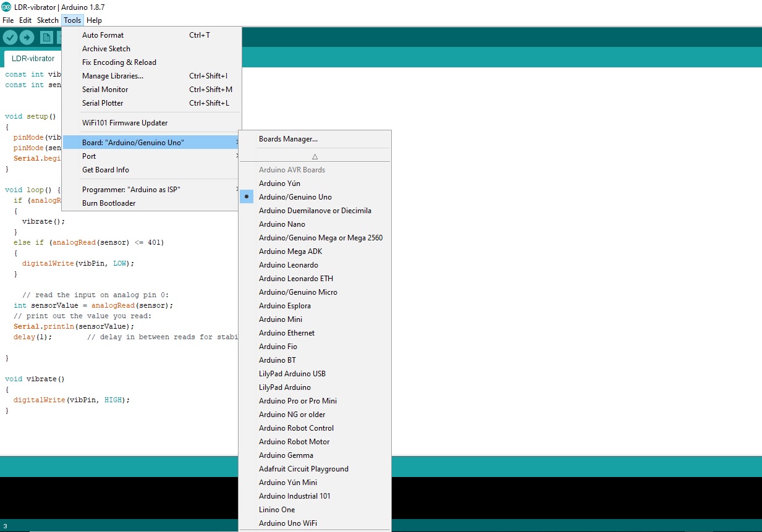Select Arduino/Genuino Mega or Mega 2560

click(315, 238)
